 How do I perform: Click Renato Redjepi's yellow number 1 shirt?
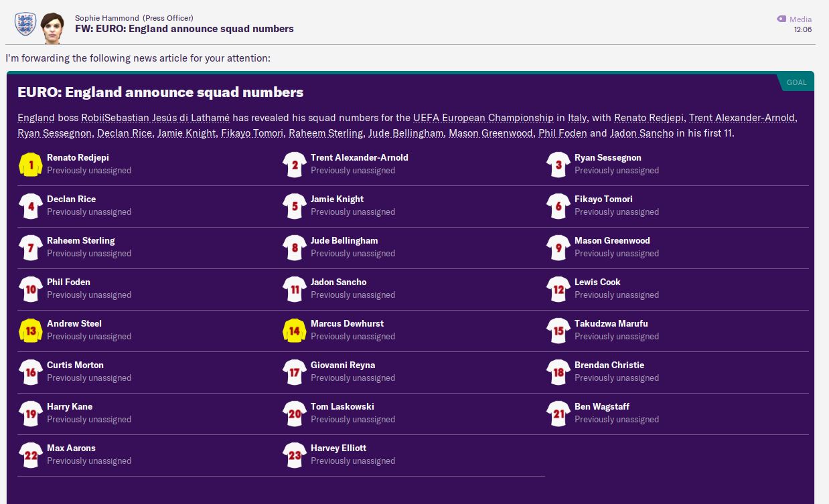(x=30, y=164)
